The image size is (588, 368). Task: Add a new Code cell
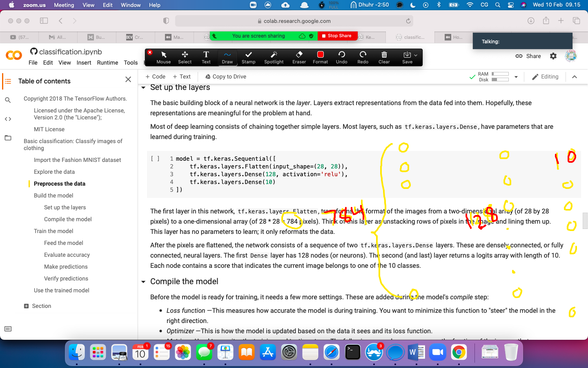click(x=155, y=76)
